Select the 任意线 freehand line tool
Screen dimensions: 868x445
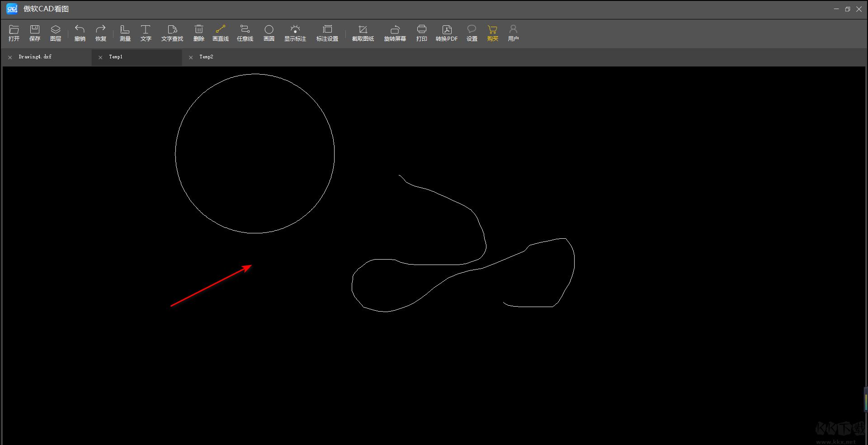245,33
